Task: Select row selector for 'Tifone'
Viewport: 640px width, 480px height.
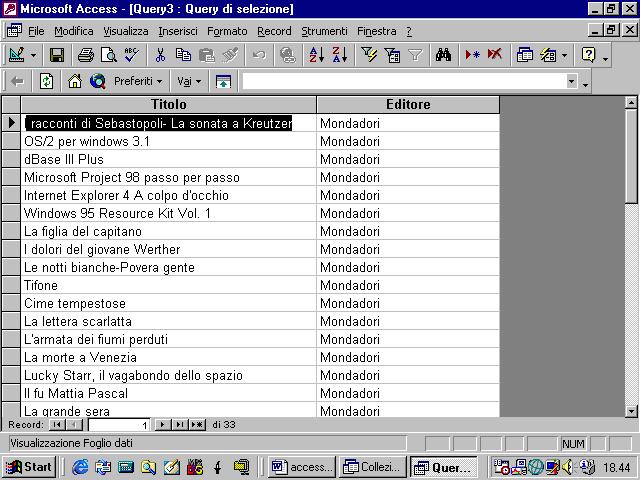Action: click(11, 285)
